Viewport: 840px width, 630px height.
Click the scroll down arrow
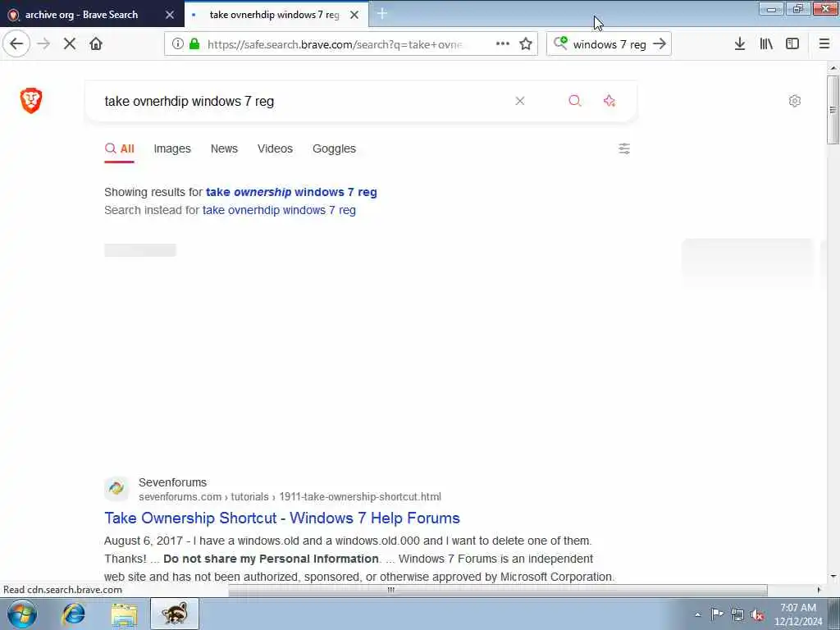[833, 577]
